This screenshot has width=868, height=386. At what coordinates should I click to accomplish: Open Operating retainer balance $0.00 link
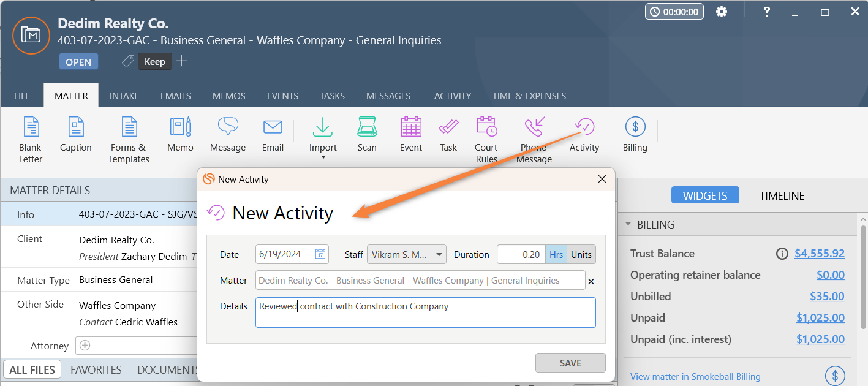pos(831,275)
